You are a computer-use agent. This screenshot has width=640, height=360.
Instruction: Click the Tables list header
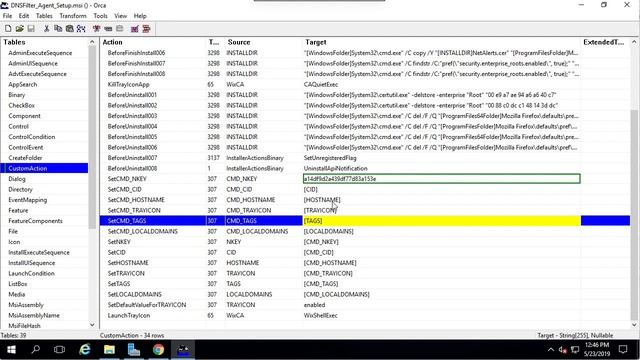(x=44, y=42)
